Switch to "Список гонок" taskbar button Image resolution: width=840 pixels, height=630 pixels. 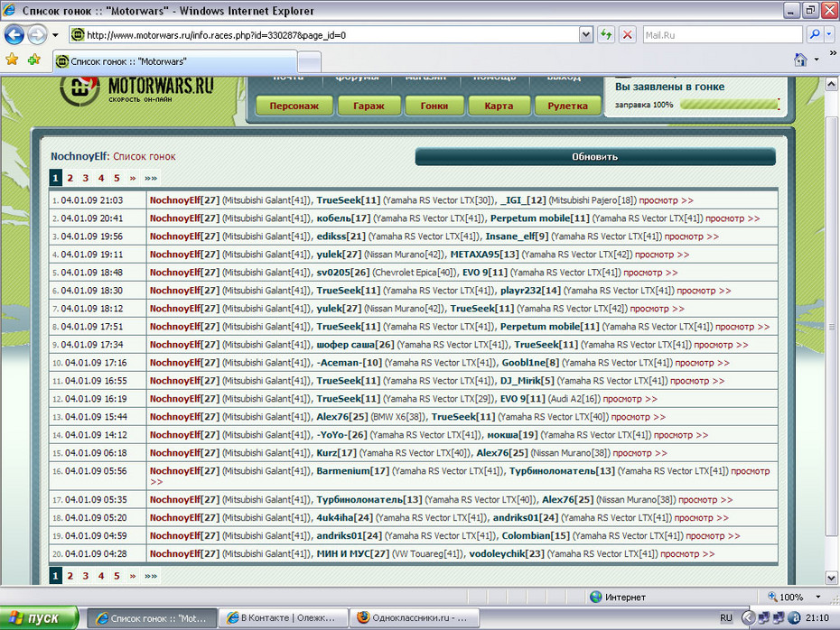point(152,618)
